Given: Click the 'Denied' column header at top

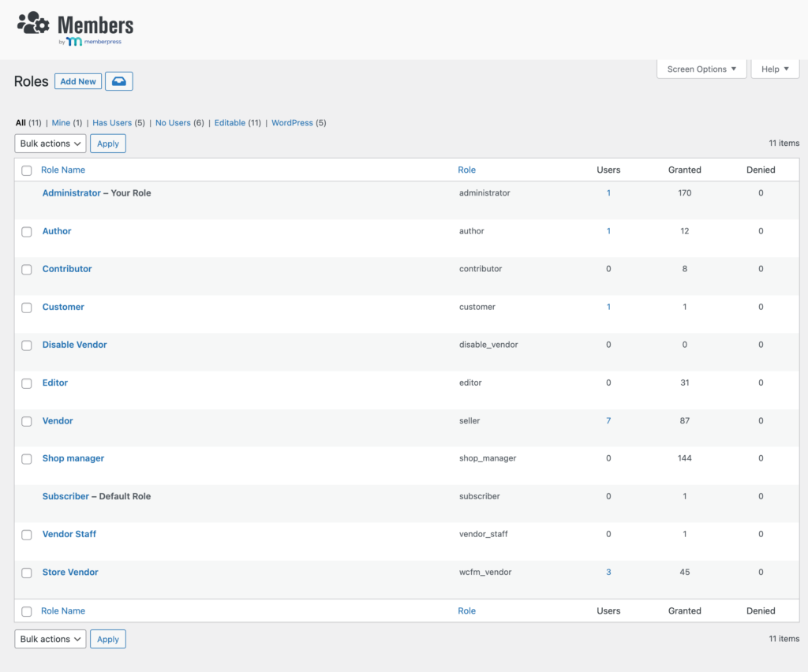Looking at the screenshot, I should click(761, 170).
